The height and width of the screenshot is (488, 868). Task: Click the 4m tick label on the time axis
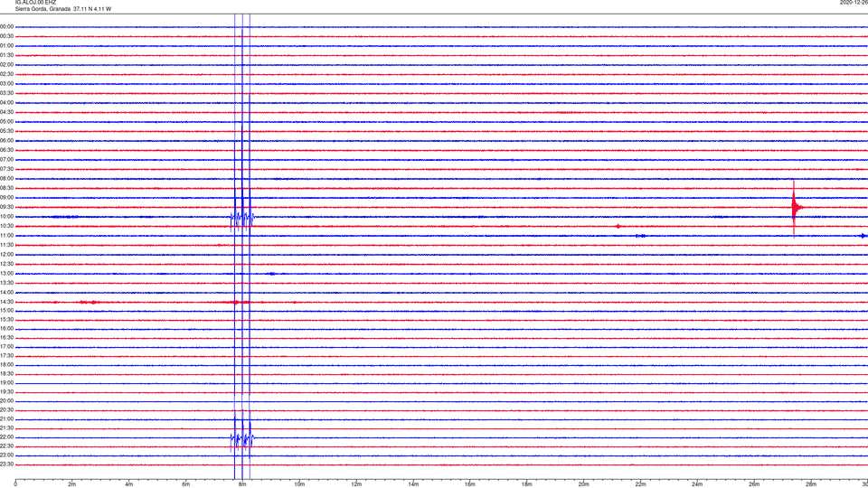[129, 484]
